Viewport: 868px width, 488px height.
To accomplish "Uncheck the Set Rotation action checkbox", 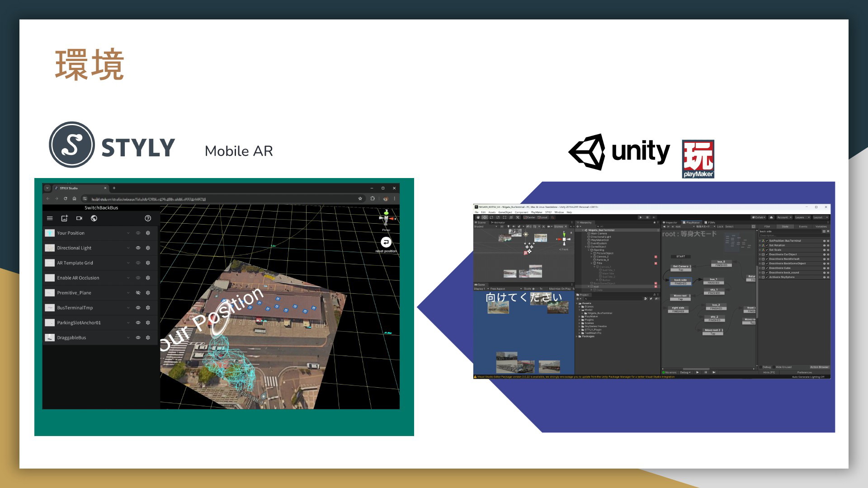I will pos(767,245).
